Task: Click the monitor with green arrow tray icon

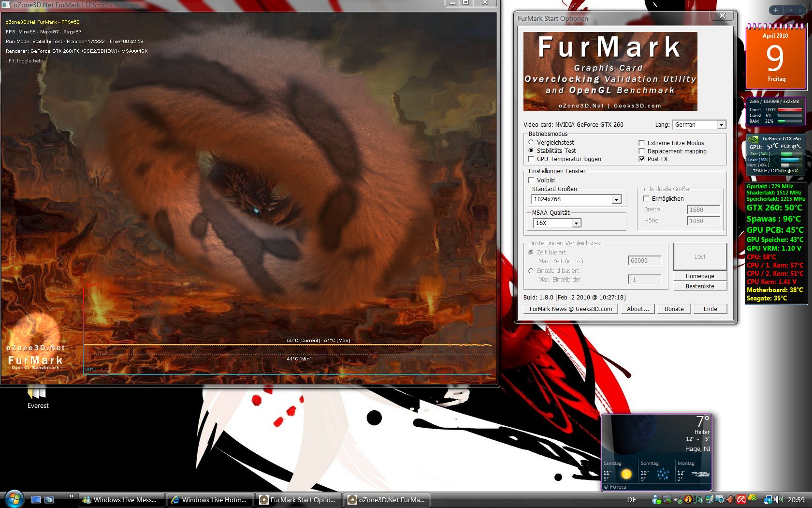Action: (x=667, y=500)
